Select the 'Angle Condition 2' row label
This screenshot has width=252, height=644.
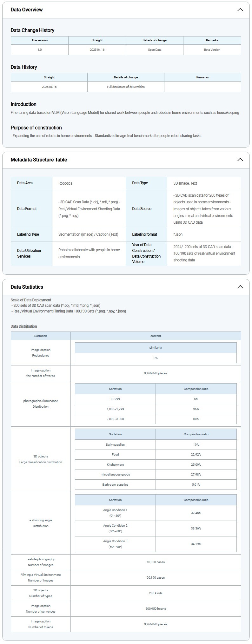[x=115, y=529]
